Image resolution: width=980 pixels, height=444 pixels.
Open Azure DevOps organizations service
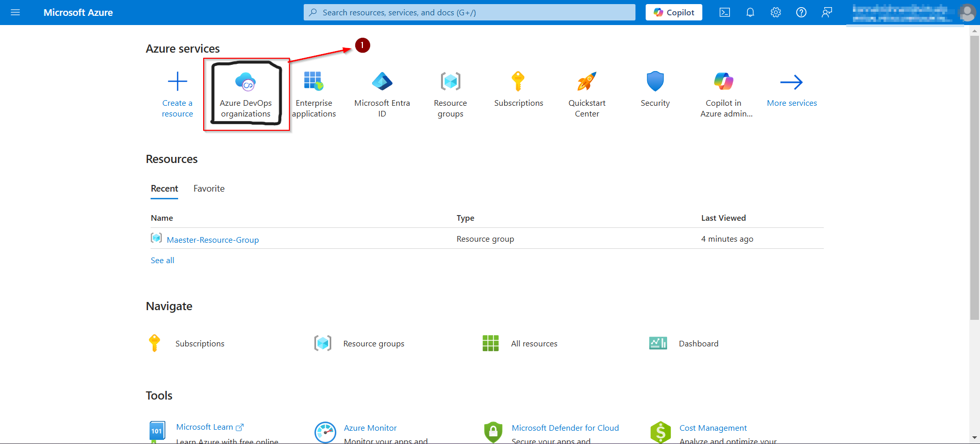[x=246, y=95]
